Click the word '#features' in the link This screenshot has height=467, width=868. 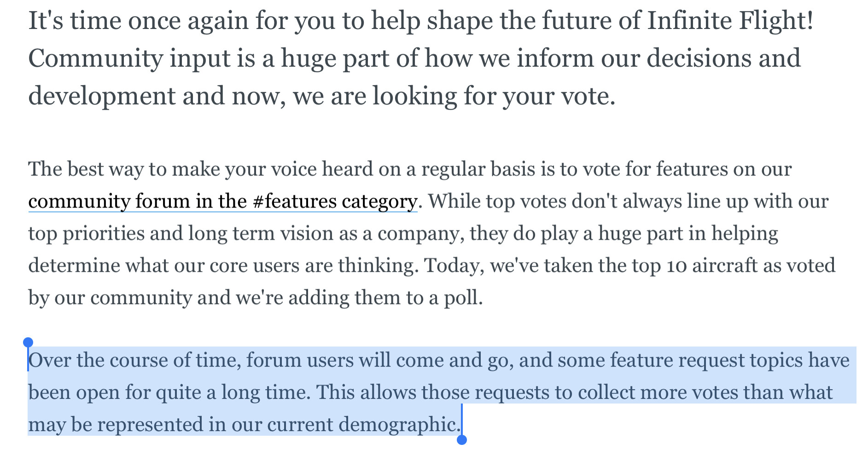(x=294, y=202)
